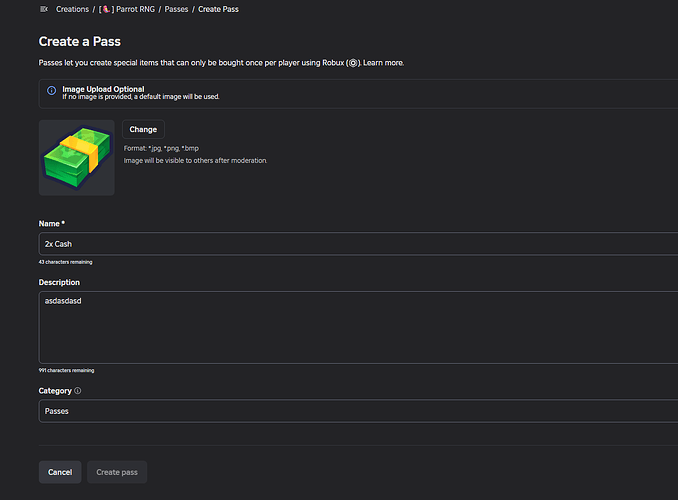
Task: Select the '43 characters remaining' text
Action: pos(65,262)
